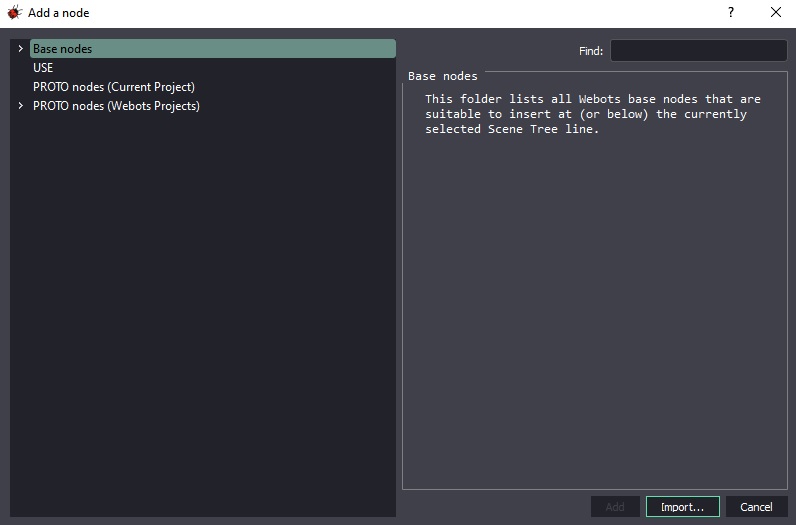Screen dimensions: 796x525
Task: Click the Base nodes description text
Action: pyautogui.click(x=592, y=114)
